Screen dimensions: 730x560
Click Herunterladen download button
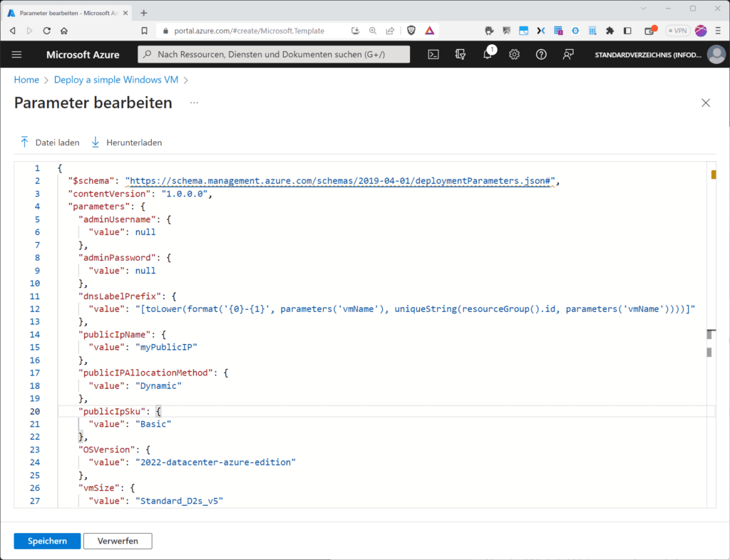click(127, 142)
